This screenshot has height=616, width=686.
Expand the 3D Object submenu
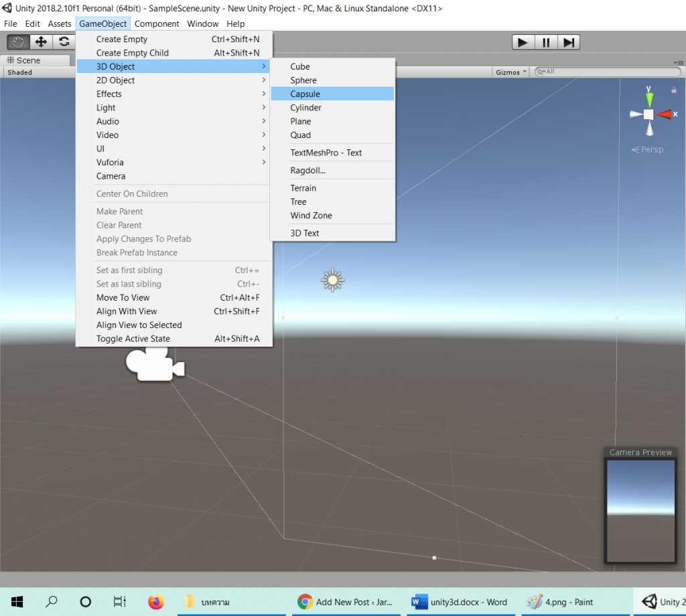[x=174, y=66]
